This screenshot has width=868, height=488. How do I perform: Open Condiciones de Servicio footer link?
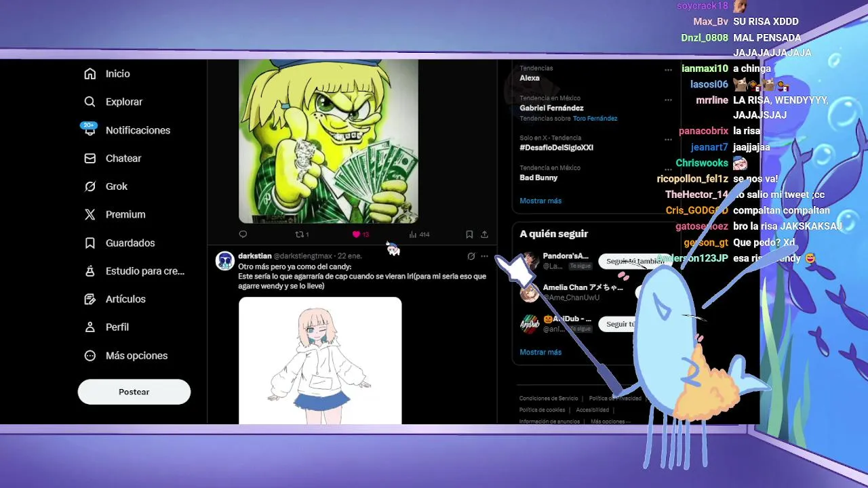(549, 399)
